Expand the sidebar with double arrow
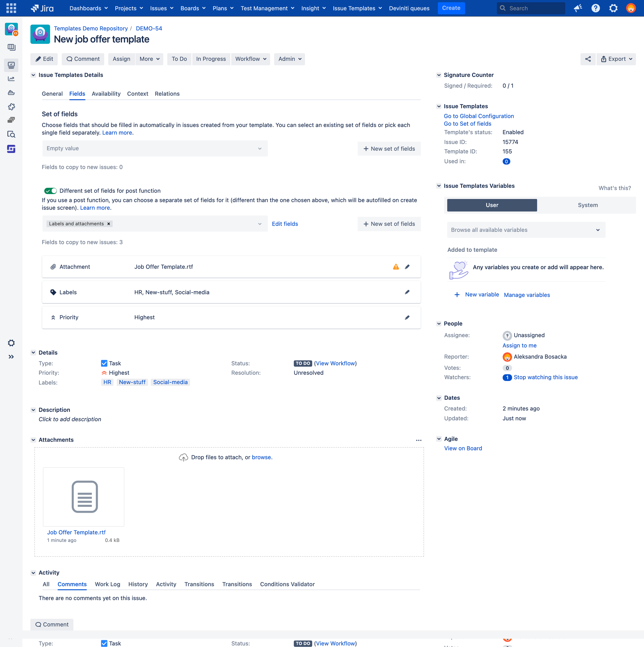 11,357
